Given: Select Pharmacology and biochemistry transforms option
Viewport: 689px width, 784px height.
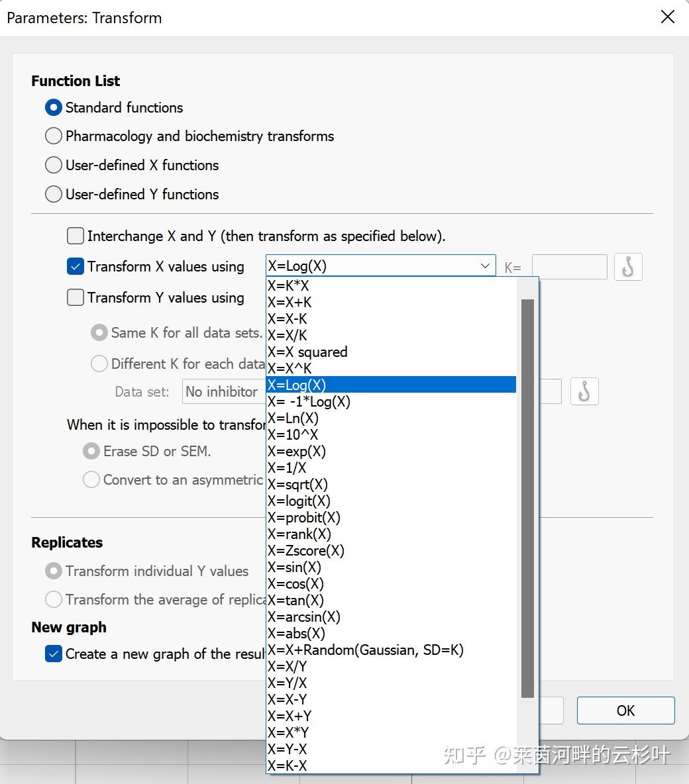Looking at the screenshot, I should click(x=54, y=136).
